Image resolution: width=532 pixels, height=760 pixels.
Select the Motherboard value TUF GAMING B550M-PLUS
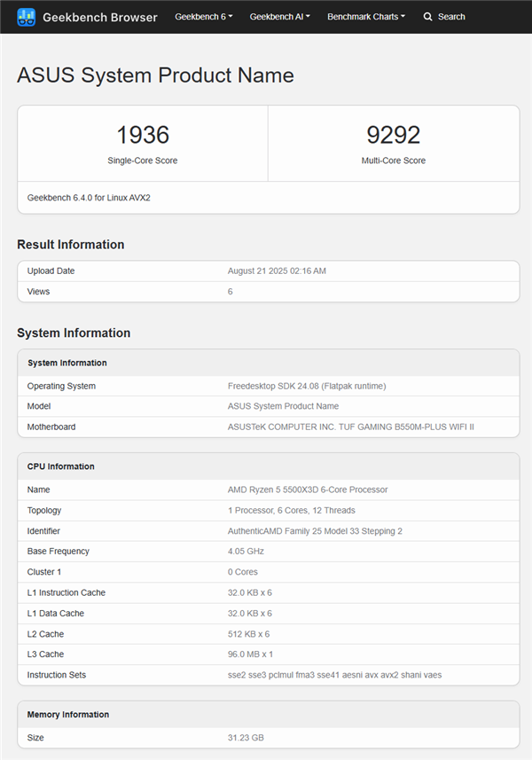[x=350, y=427]
